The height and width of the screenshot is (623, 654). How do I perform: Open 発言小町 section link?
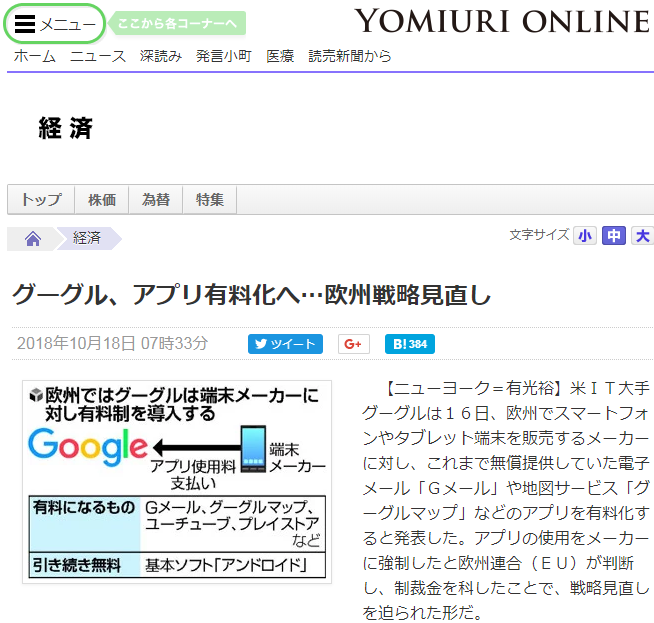(x=224, y=56)
